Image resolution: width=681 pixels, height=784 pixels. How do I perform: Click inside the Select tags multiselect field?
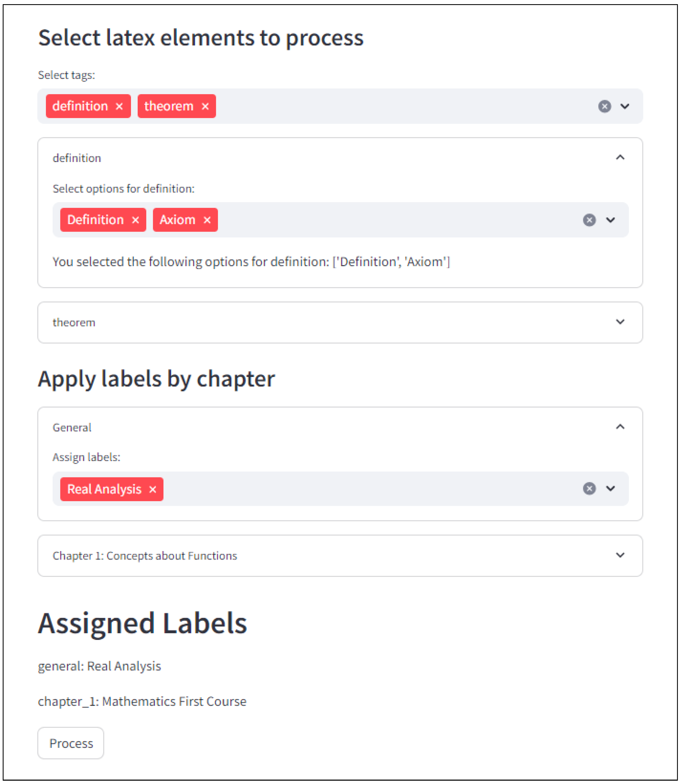click(x=403, y=106)
